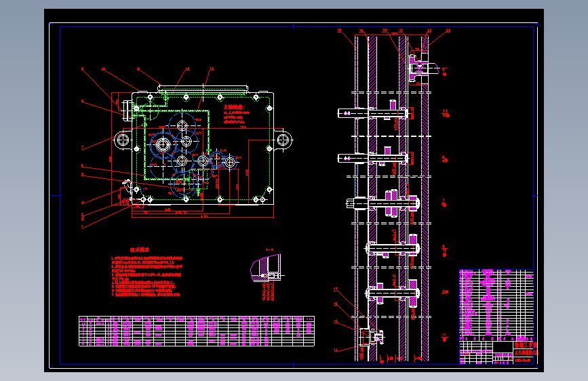Select part callout number 11
The height and width of the screenshot is (381, 588).
click(x=138, y=69)
